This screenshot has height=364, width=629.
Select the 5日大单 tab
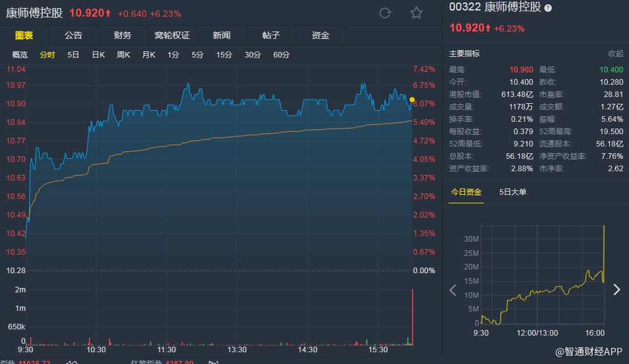pyautogui.click(x=513, y=192)
